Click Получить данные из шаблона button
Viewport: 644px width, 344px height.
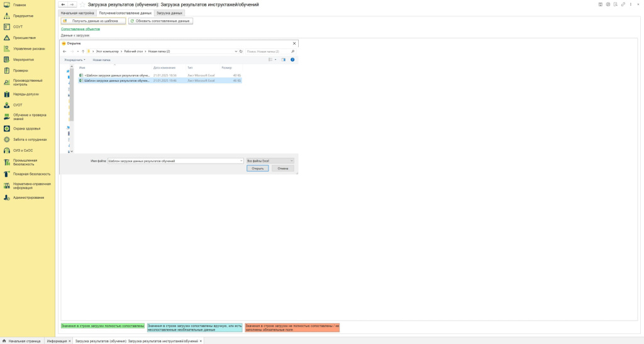[x=93, y=21]
